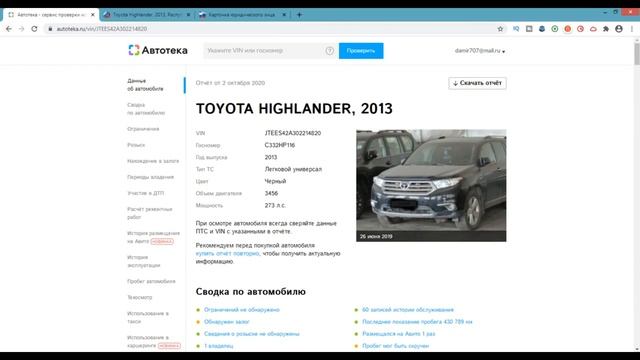The width and height of the screenshot is (640, 360).
Task: Open the Ограничения sidebar section
Action: click(143, 129)
